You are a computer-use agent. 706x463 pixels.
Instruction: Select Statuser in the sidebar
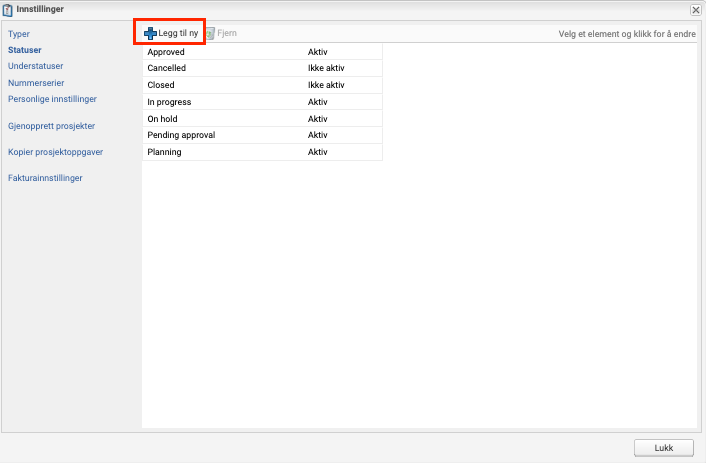point(26,49)
